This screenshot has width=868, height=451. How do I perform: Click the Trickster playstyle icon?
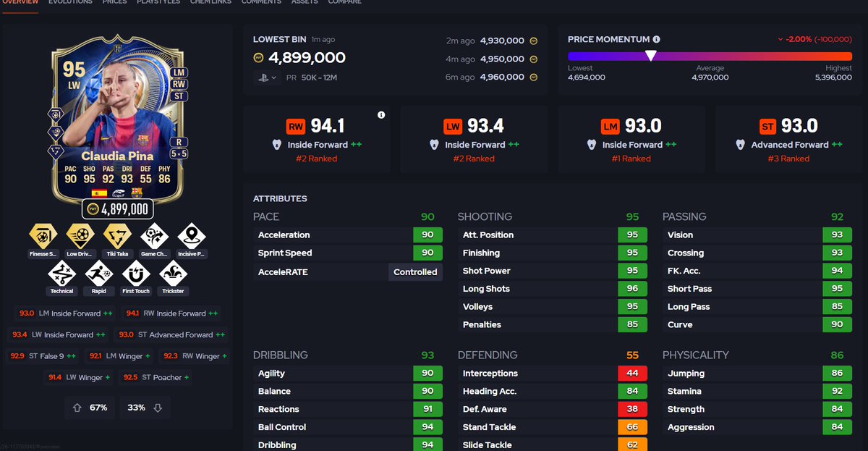tap(173, 274)
